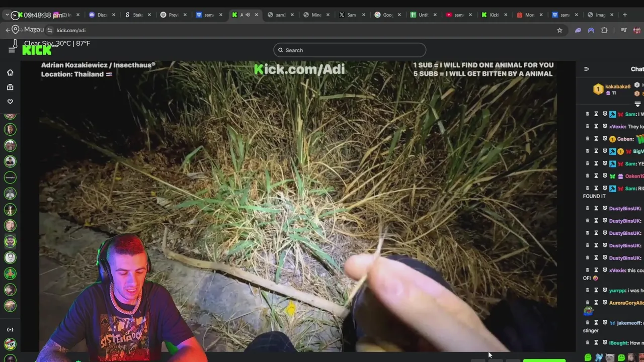644x362 pixels.
Task: Open the Following heart icon in the sidebar
Action: (x=10, y=102)
